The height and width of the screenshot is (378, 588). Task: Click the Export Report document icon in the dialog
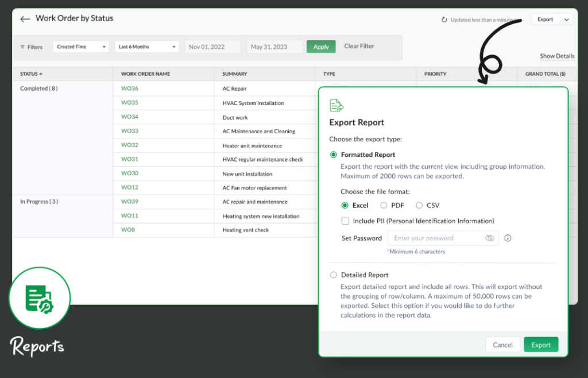point(338,105)
